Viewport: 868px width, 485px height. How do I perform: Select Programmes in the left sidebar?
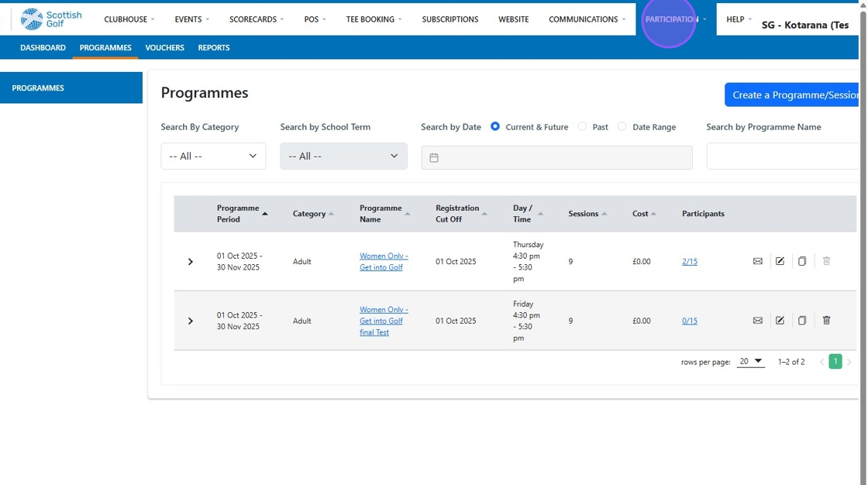click(71, 88)
